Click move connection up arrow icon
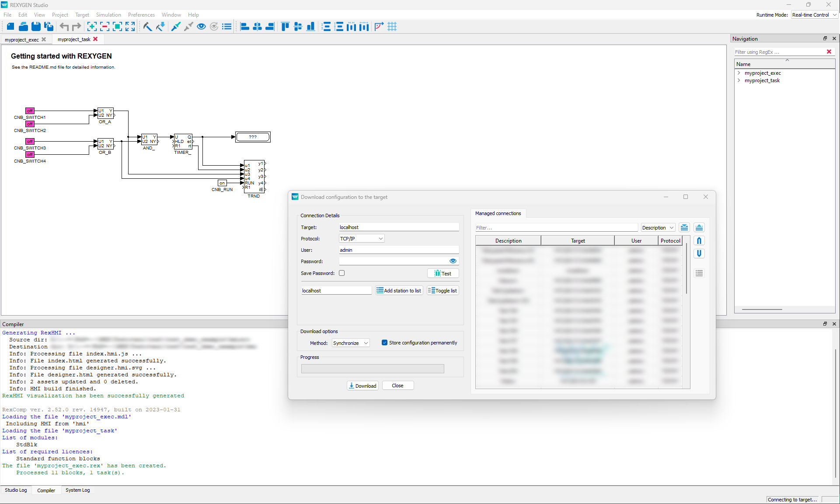This screenshot has width=840, height=504. pos(699,241)
